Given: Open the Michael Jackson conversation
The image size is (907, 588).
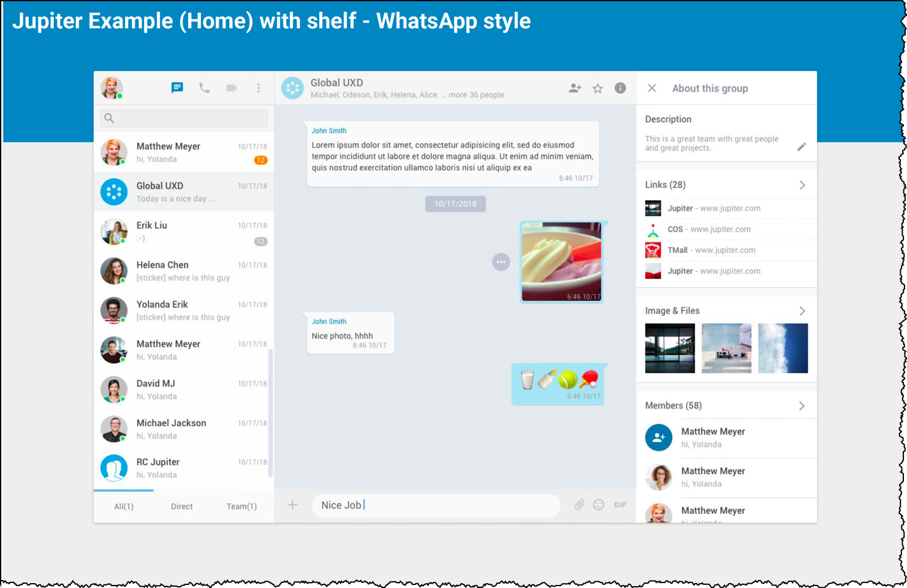Looking at the screenshot, I should 184,429.
